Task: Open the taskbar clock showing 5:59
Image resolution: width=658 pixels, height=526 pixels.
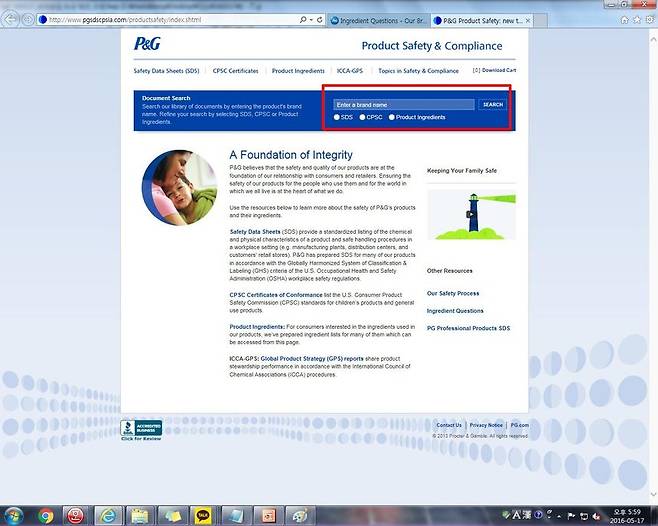Action: click(627, 516)
